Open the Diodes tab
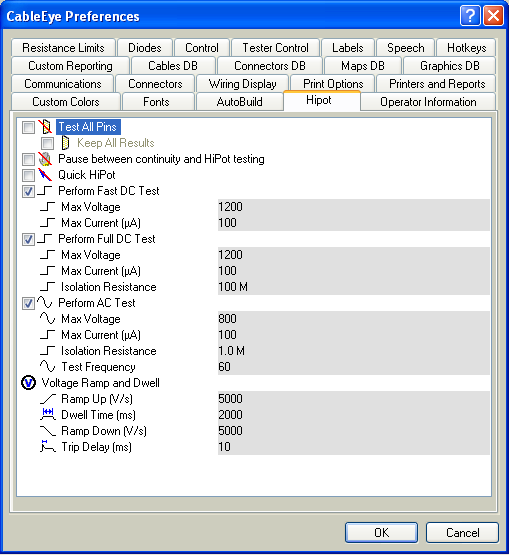509x555 pixels. 145,48
